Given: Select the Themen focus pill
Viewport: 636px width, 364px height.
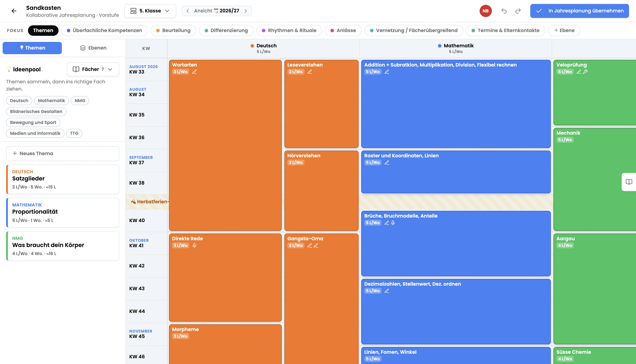Looking at the screenshot, I should click(x=43, y=31).
